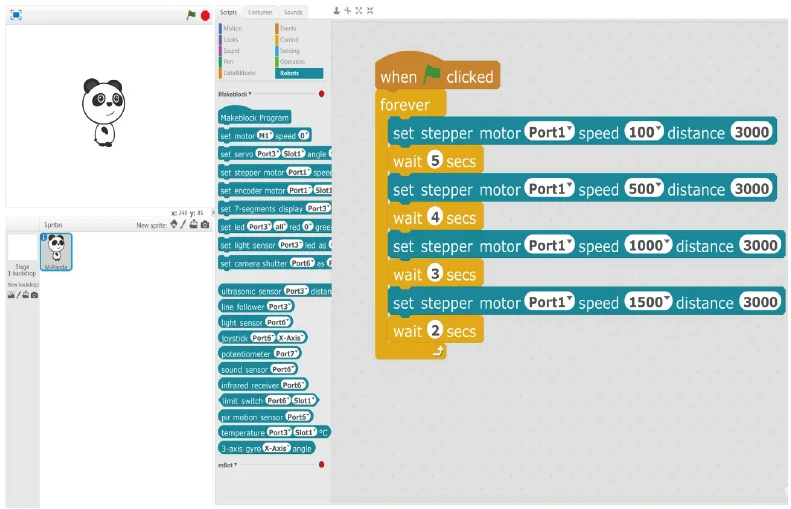791x509 pixels.
Task: Take new sprite photo with camera icon
Action: [x=205, y=224]
